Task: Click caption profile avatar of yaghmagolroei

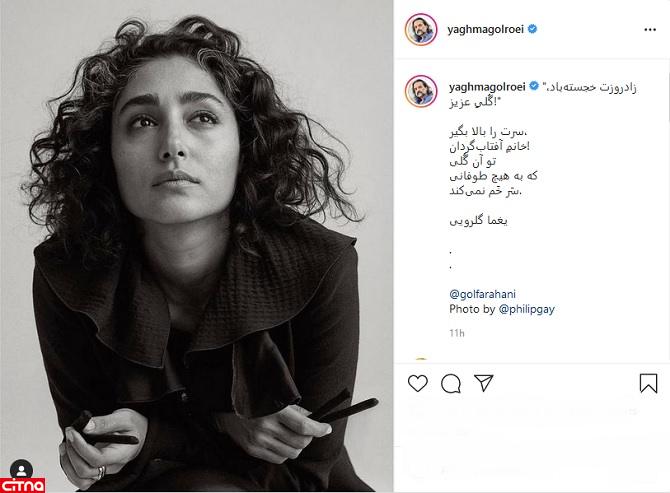Action: pyautogui.click(x=421, y=91)
